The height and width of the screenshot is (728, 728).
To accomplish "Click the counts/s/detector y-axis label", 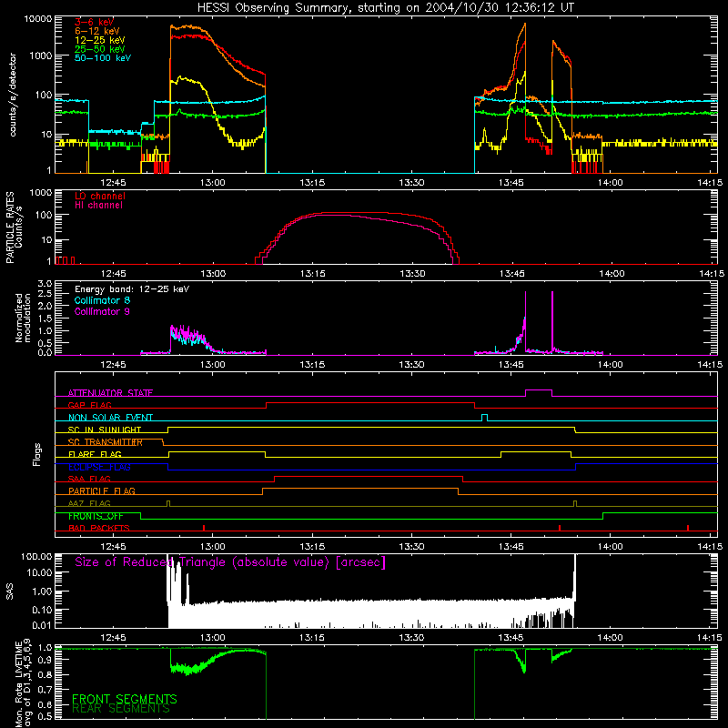I will point(13,95).
